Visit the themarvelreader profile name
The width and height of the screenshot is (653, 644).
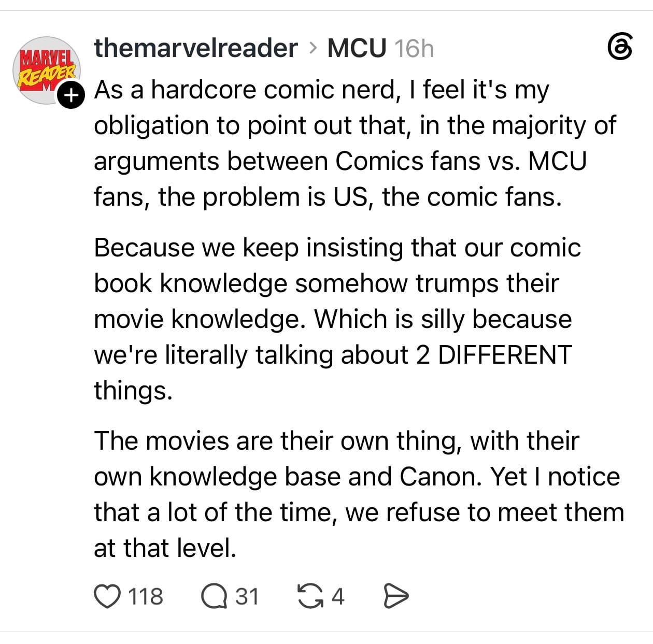pos(196,48)
